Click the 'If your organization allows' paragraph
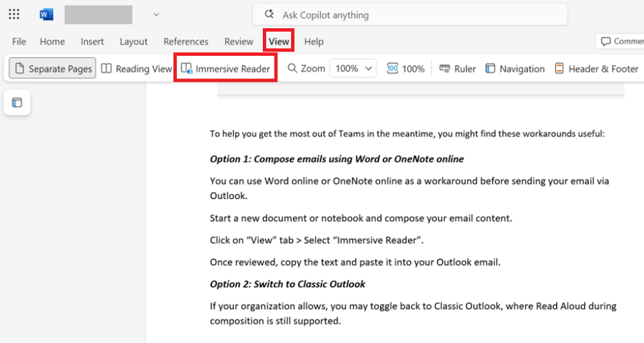644x343 pixels. (414, 313)
